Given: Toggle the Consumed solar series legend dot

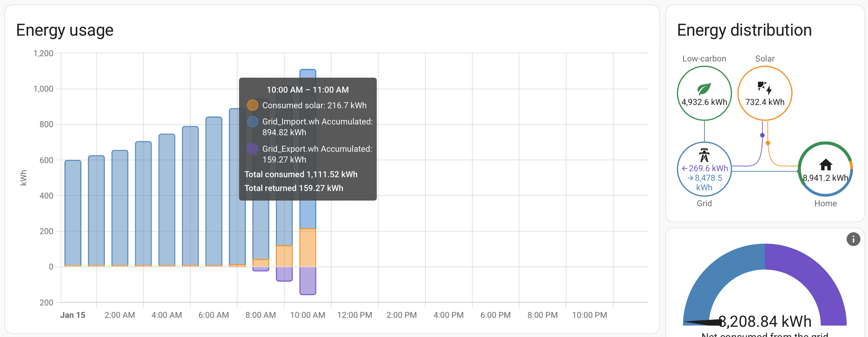Looking at the screenshot, I should [252, 105].
